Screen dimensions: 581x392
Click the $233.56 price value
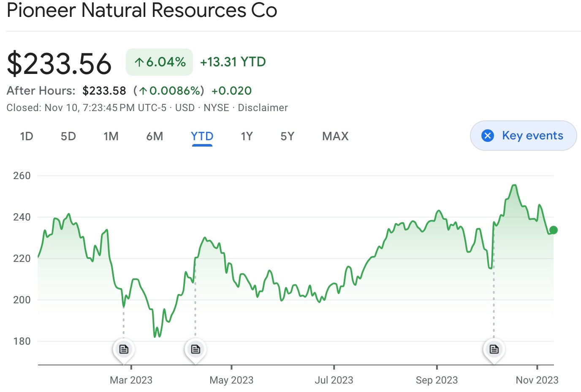pyautogui.click(x=59, y=64)
